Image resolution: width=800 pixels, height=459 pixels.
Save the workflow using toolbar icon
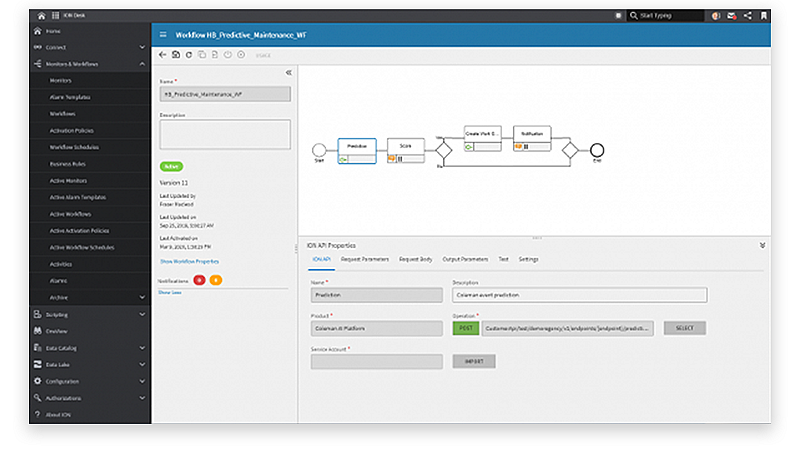176,55
